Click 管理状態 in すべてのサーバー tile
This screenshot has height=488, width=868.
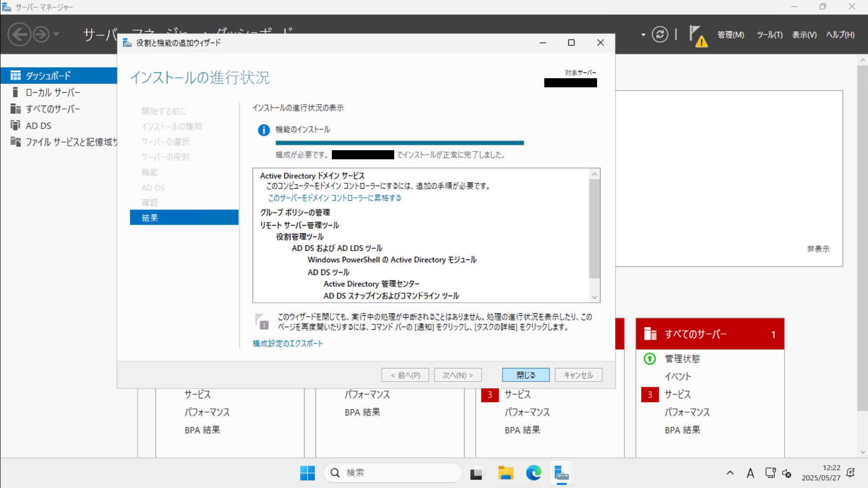[x=682, y=358]
